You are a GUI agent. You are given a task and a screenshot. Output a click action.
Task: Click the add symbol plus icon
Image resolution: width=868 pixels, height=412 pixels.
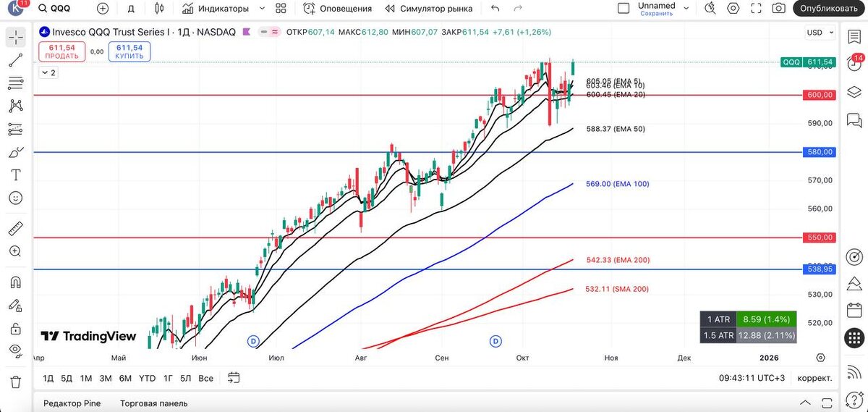[x=103, y=9]
